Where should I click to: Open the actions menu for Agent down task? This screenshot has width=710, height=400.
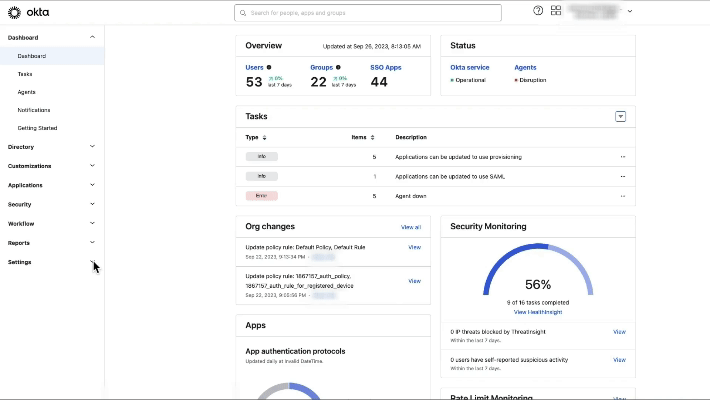(622, 196)
